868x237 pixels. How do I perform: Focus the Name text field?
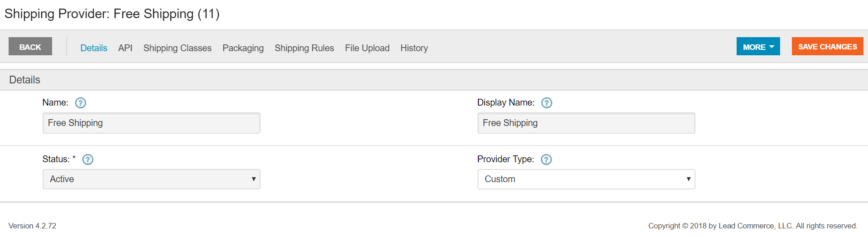(151, 123)
